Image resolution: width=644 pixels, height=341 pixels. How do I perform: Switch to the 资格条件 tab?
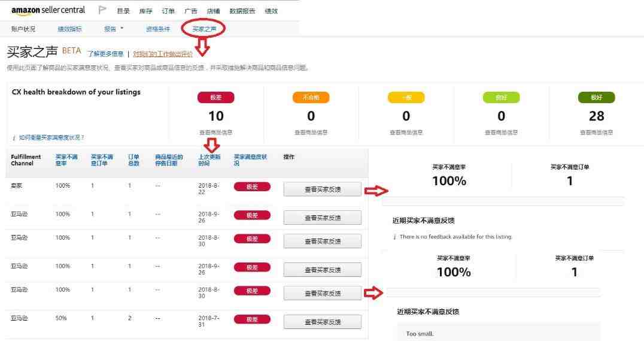(x=158, y=29)
